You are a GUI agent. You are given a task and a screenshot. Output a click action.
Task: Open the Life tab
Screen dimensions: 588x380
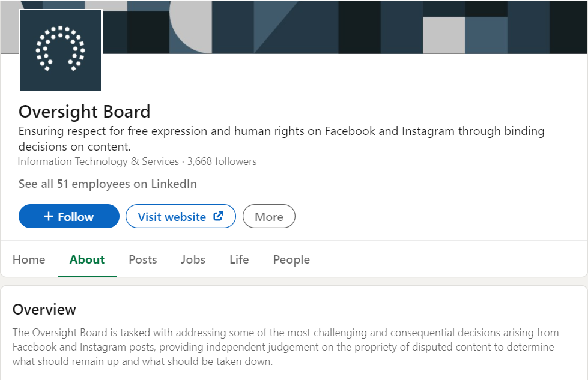point(239,259)
